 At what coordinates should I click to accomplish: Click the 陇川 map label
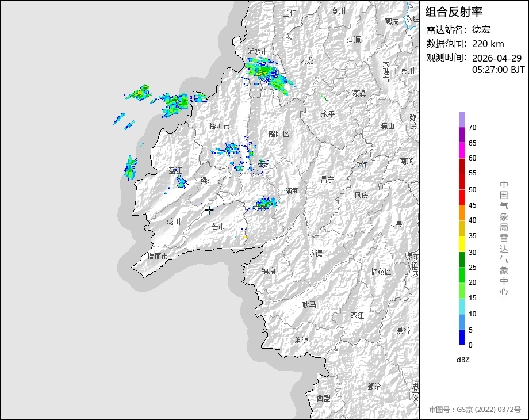click(x=174, y=222)
